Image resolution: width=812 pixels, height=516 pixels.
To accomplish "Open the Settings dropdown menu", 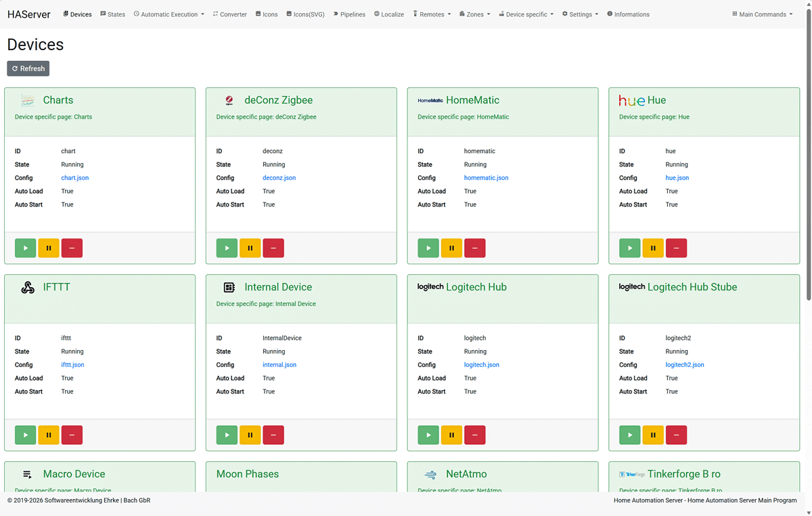I will coord(580,14).
